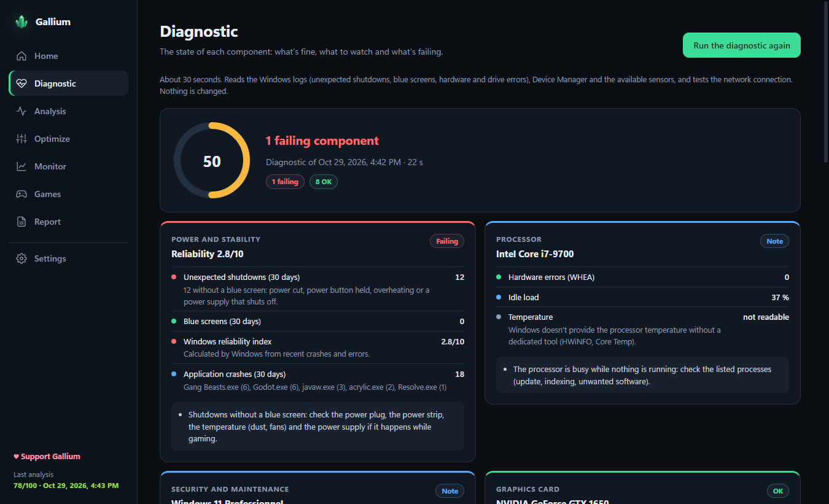Switch to the Monitor section label
829x504 pixels.
pos(50,166)
